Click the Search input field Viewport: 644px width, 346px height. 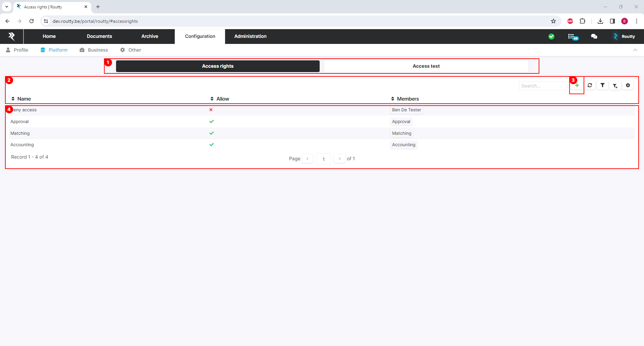point(543,86)
